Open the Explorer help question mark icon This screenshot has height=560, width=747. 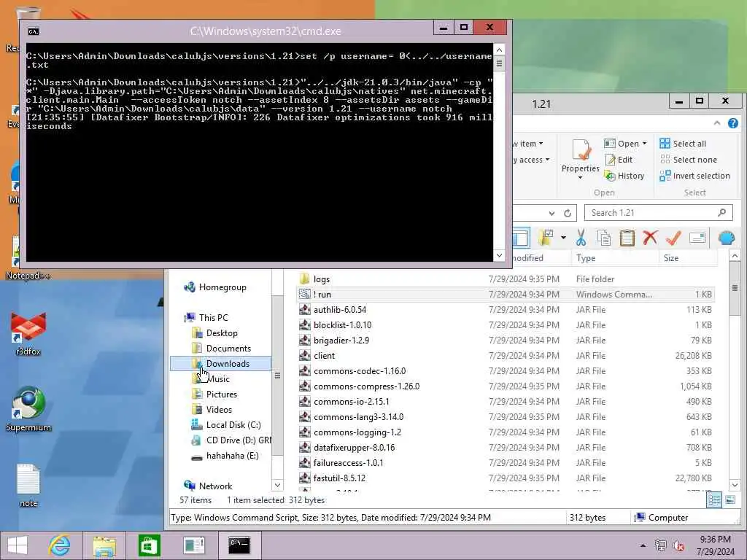(x=732, y=123)
